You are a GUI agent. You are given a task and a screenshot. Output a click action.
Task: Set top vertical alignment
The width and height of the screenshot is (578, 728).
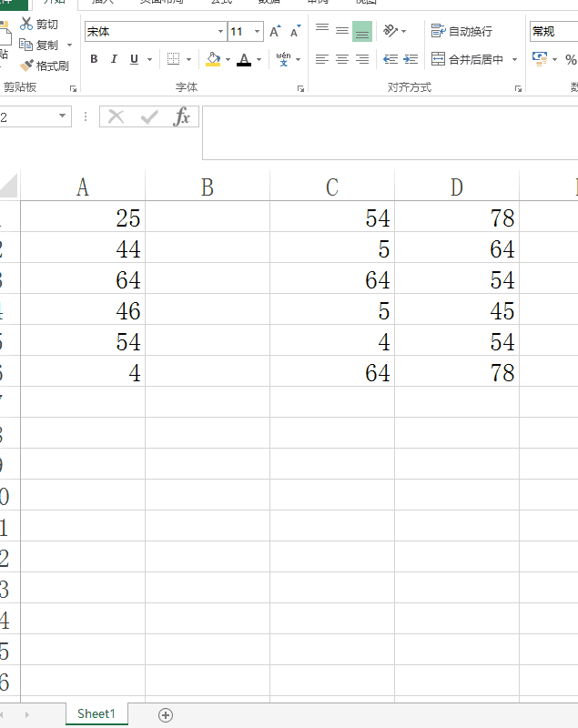[x=322, y=31]
